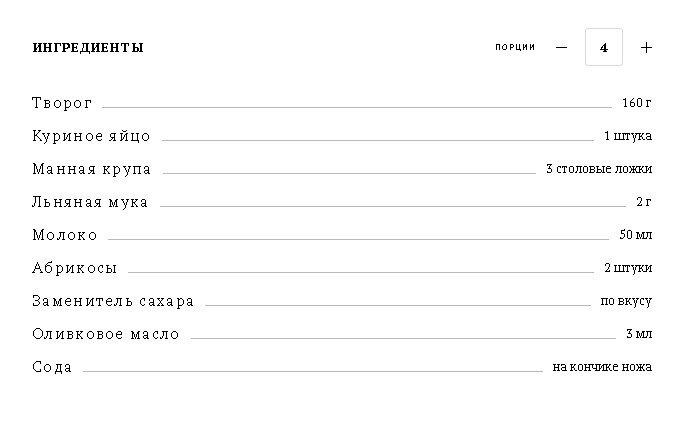
Task: Click the Заменитель сахара ingredient
Action: [x=113, y=301]
